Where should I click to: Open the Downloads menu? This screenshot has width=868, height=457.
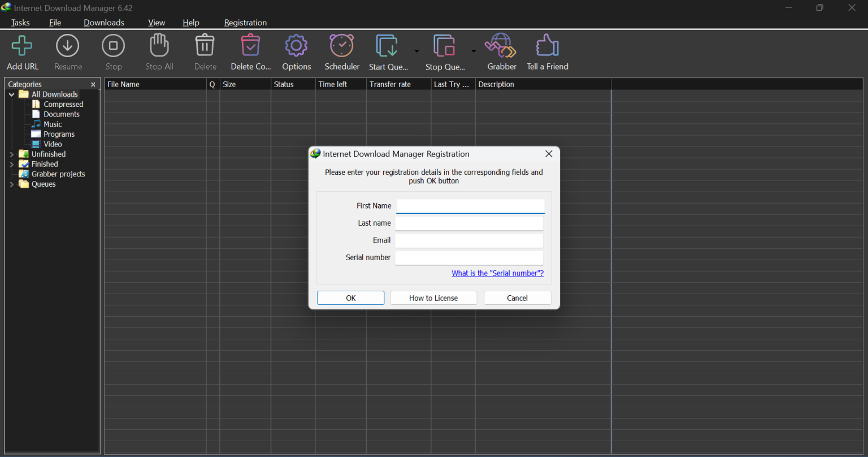pos(104,23)
